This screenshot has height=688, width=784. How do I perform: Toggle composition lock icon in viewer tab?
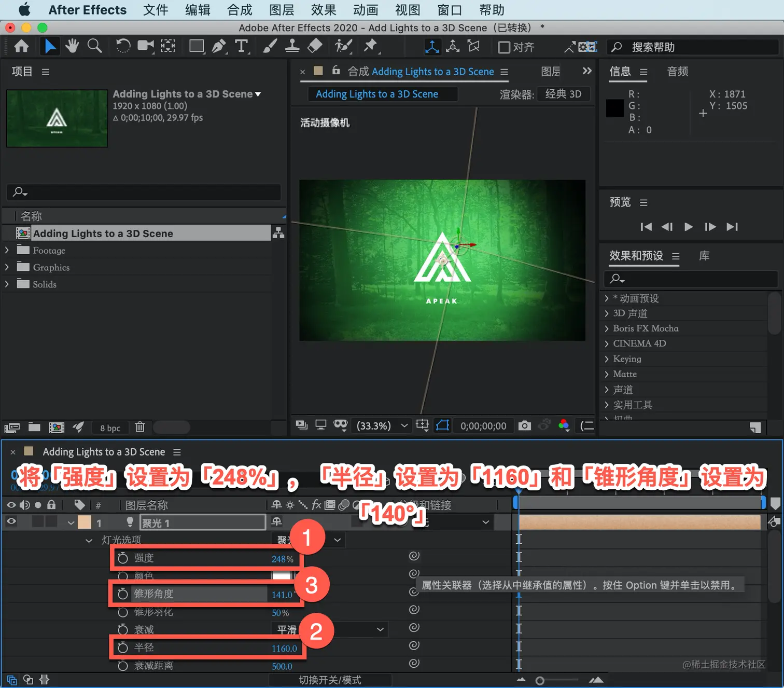pyautogui.click(x=336, y=70)
